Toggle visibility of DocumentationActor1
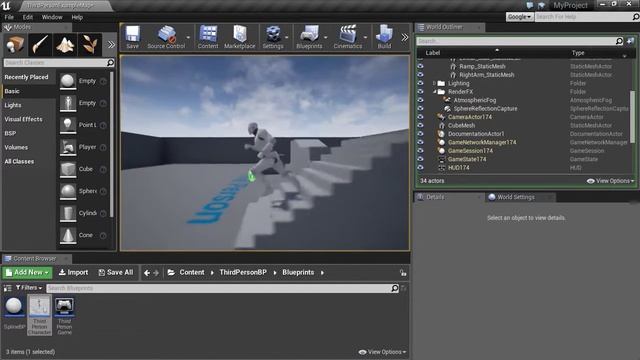This screenshot has width=640, height=360. click(420, 134)
